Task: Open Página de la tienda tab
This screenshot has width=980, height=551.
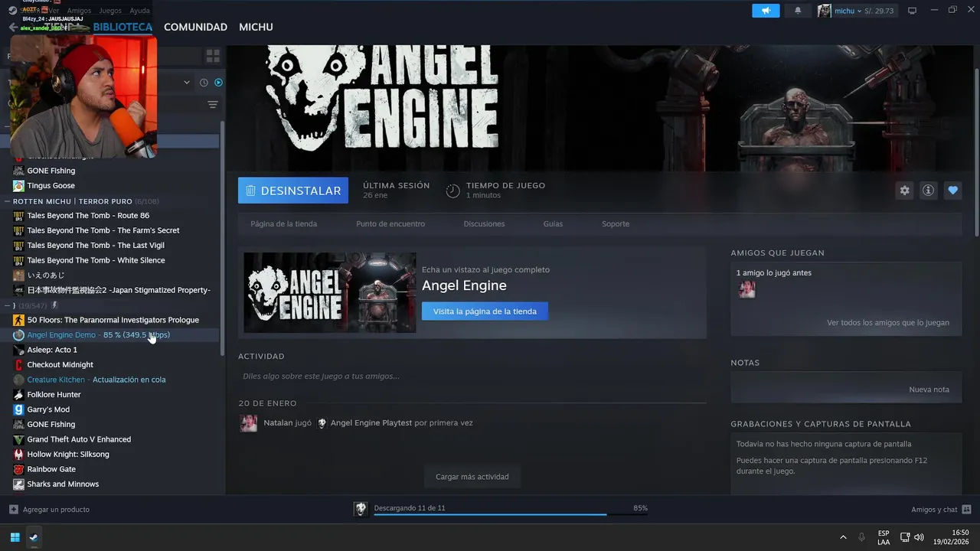Action: coord(283,224)
